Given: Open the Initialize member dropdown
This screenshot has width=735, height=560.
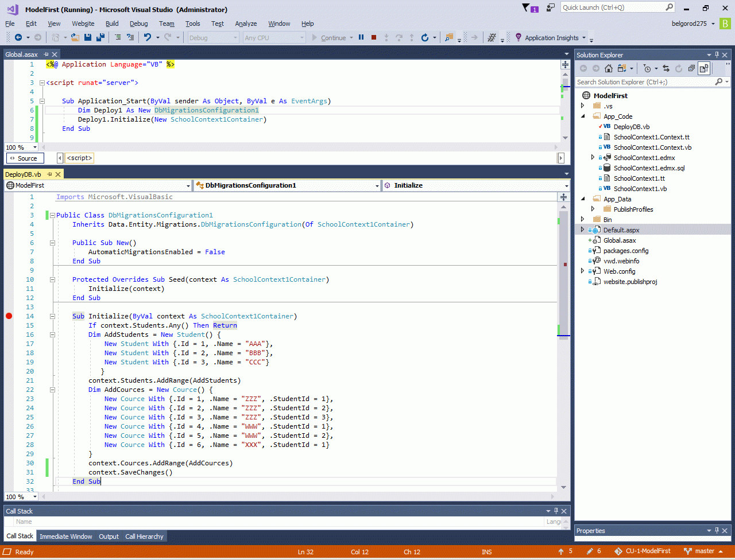Looking at the screenshot, I should point(475,186).
